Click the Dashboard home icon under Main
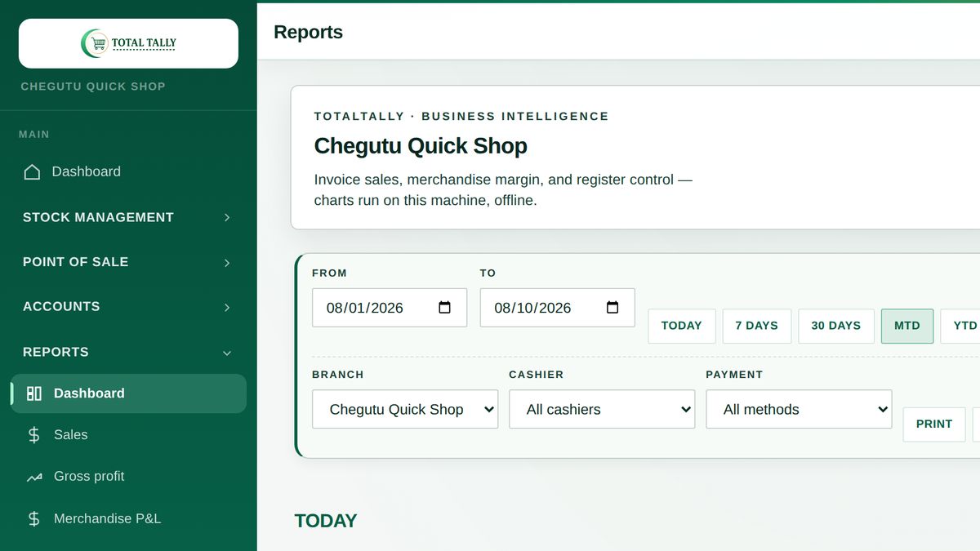The width and height of the screenshot is (980, 551). [32, 171]
